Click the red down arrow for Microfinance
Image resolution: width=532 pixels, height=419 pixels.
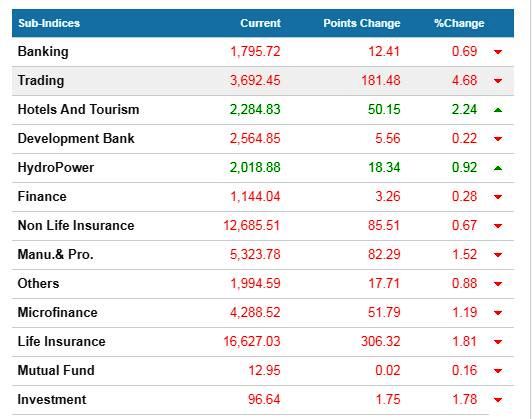tap(498, 313)
